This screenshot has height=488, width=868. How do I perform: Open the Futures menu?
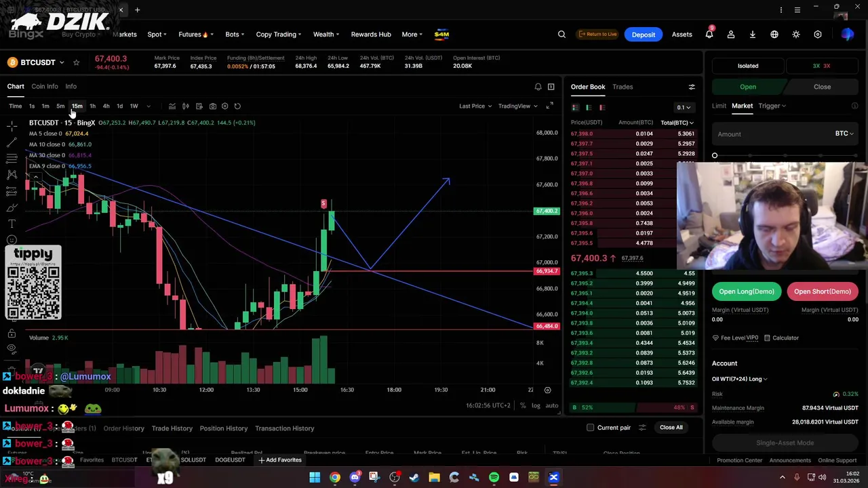196,35
